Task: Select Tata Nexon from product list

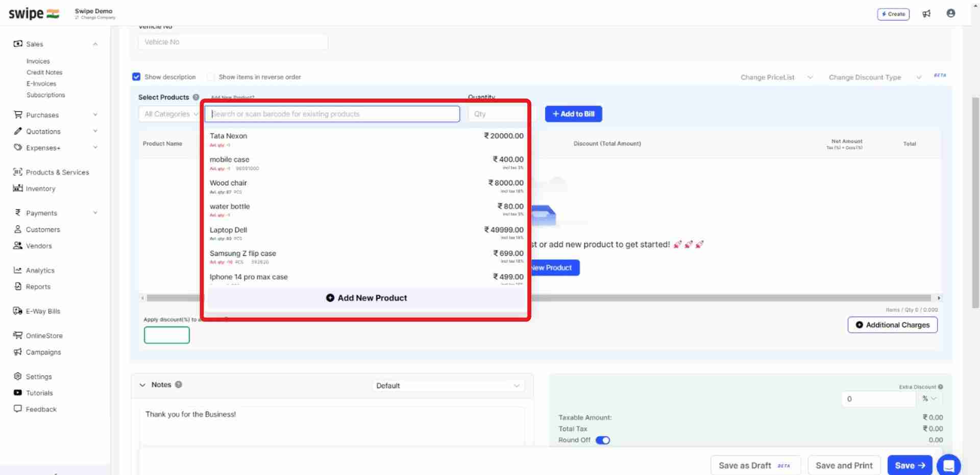Action: click(366, 139)
